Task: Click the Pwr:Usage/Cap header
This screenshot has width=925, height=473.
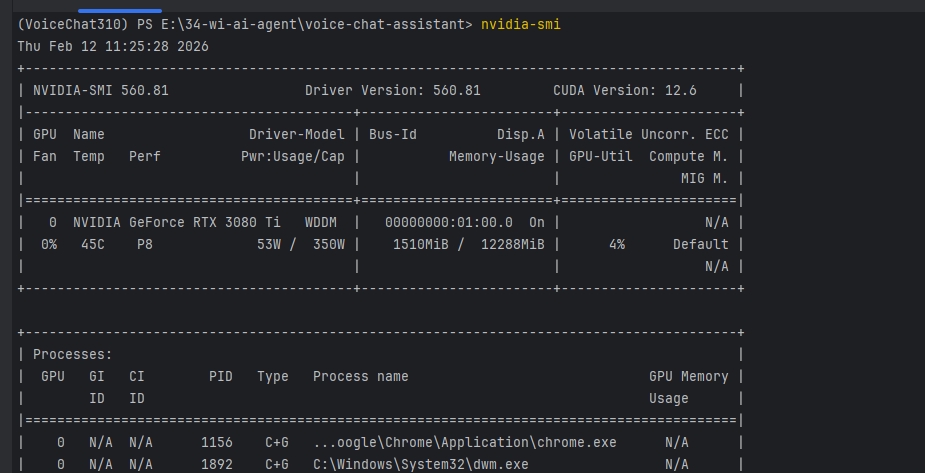Action: tap(293, 157)
